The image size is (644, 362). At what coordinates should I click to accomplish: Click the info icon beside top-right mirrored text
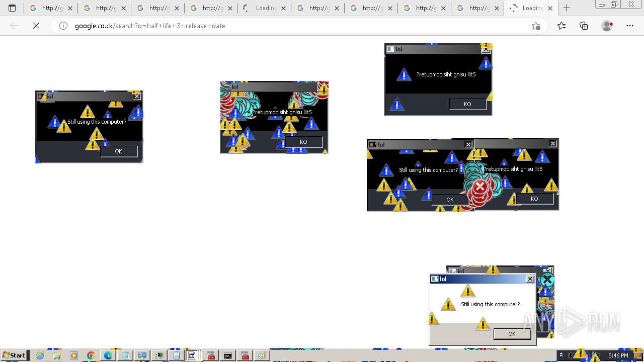404,75
